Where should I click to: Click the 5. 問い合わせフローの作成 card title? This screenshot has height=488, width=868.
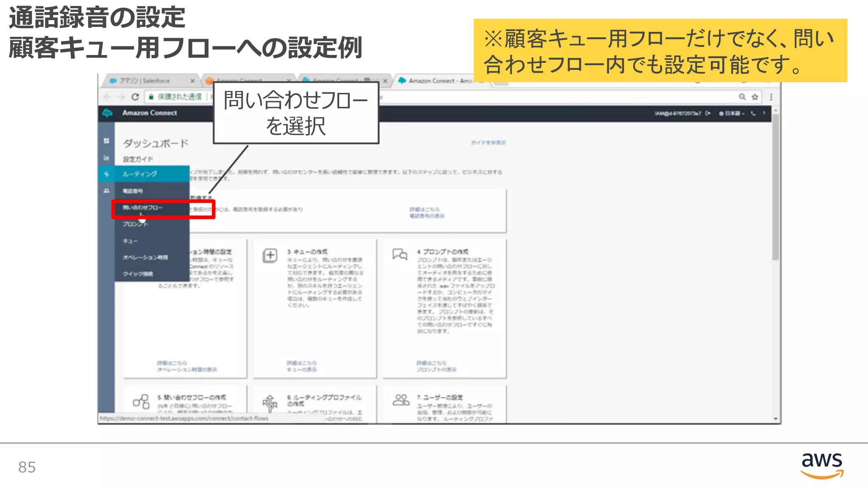(192, 397)
